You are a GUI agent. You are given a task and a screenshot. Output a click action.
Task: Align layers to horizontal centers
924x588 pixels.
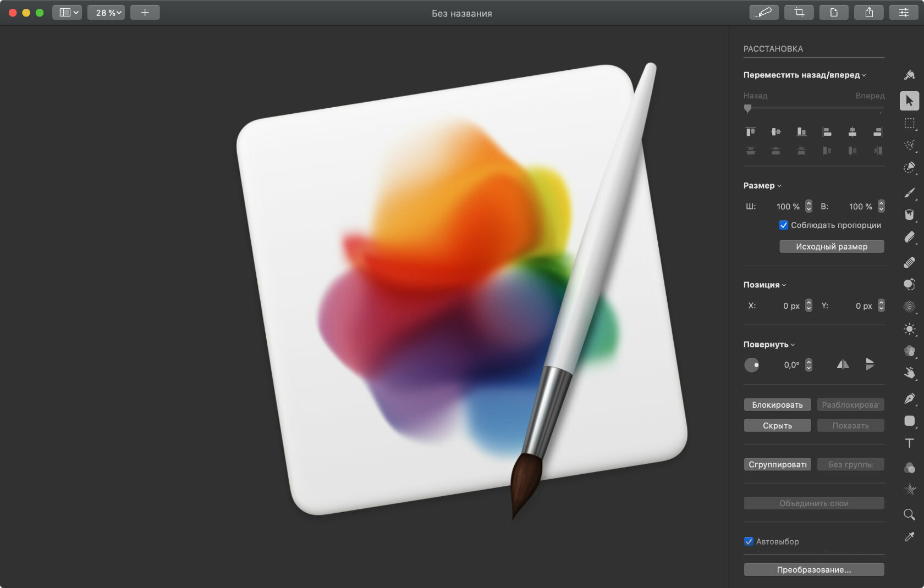tap(852, 132)
